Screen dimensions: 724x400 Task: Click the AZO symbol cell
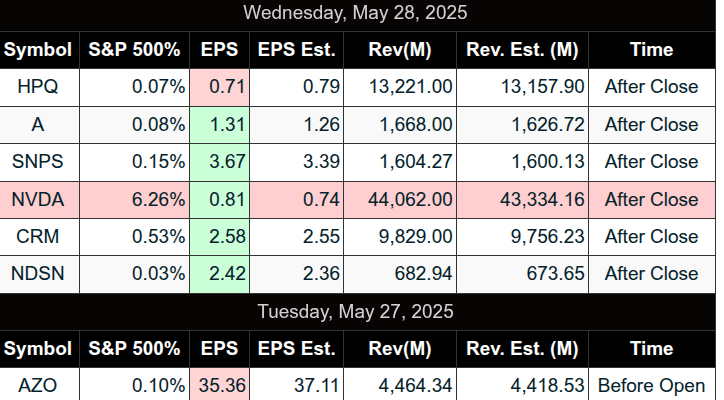click(38, 384)
